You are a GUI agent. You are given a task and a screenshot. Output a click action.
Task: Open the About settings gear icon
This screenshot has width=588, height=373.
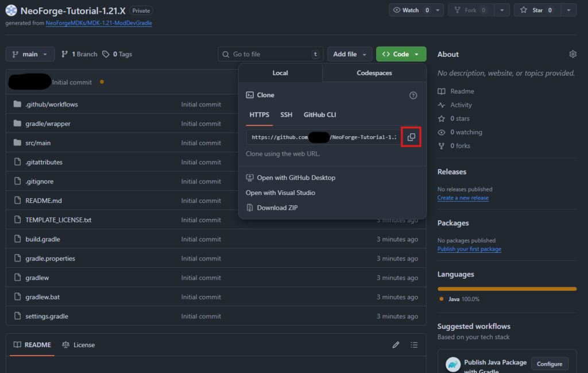[572, 54]
